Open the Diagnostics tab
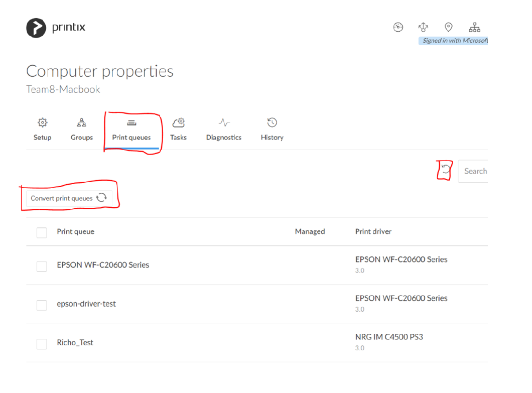Screen dimensions: 532x393 click(x=224, y=129)
